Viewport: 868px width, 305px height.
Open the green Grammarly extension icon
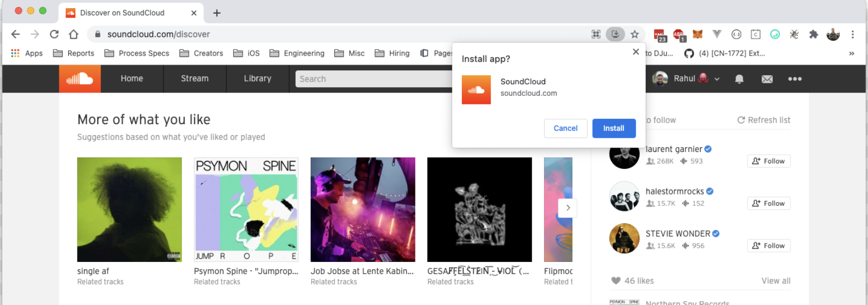click(x=775, y=34)
